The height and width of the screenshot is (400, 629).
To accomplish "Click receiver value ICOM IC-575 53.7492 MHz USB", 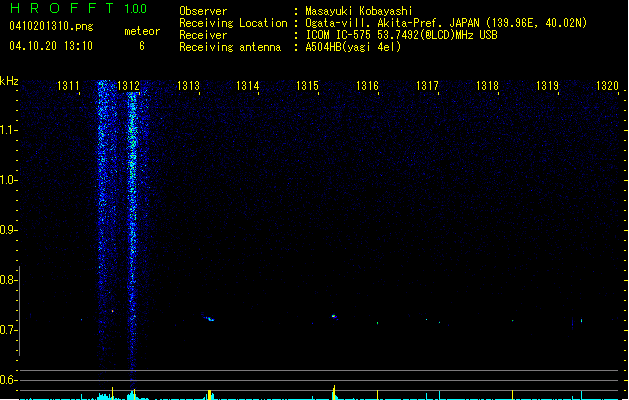I will (401, 35).
